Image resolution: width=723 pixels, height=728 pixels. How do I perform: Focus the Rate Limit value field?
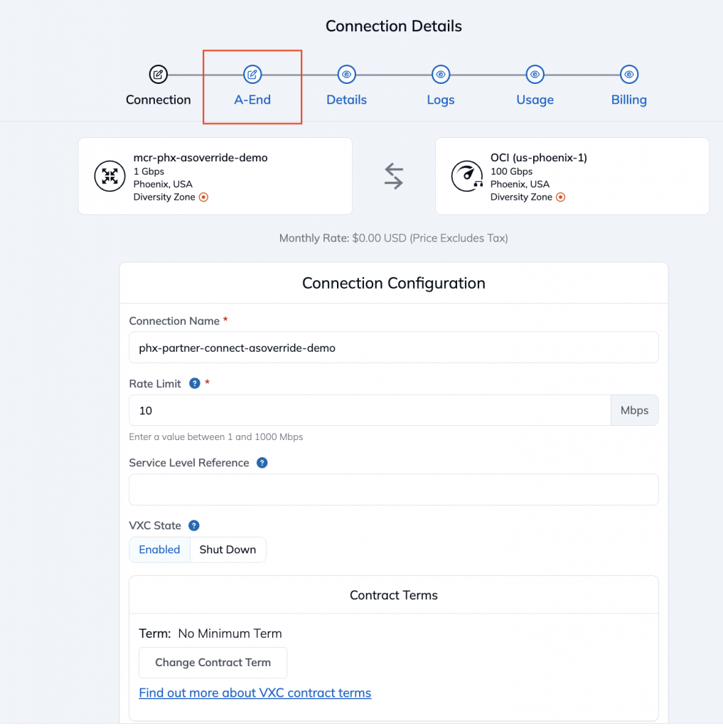(370, 410)
